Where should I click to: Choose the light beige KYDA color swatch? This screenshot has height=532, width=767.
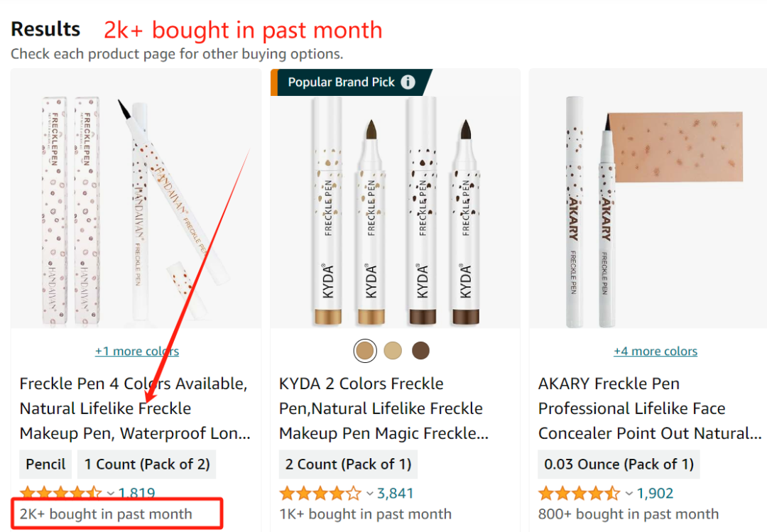(x=393, y=350)
